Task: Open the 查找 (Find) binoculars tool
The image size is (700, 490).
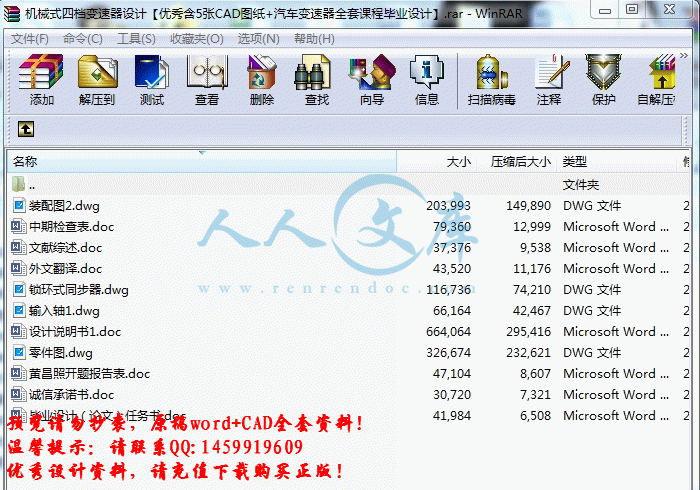Action: tap(312, 72)
